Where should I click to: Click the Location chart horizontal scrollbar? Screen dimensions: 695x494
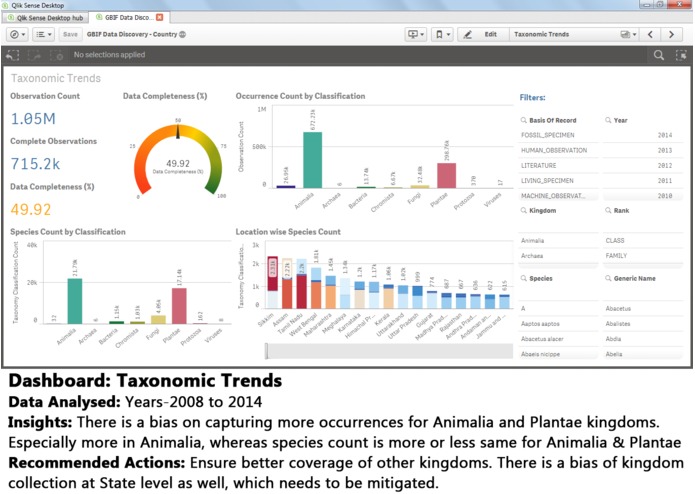(389, 351)
